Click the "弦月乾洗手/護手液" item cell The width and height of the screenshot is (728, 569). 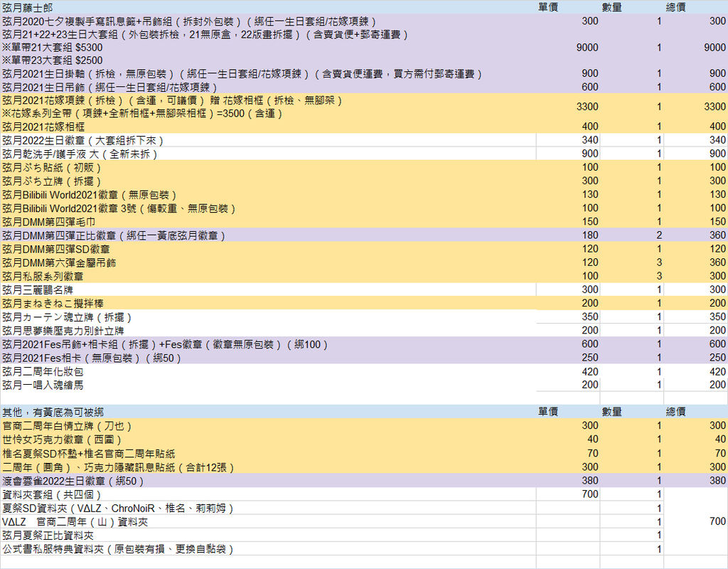click(x=78, y=154)
